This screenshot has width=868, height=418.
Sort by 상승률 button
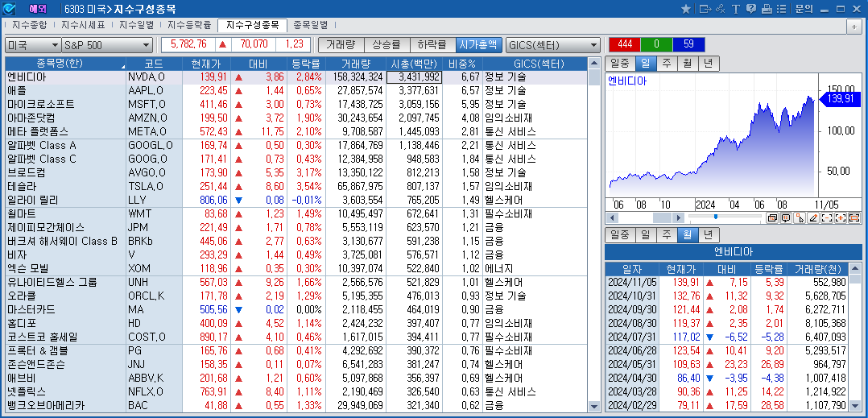[x=386, y=45]
